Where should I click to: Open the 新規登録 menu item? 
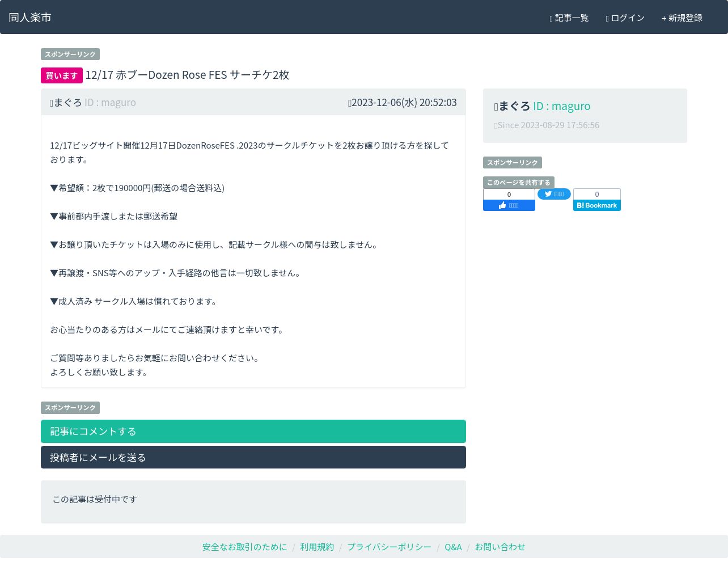click(x=682, y=18)
